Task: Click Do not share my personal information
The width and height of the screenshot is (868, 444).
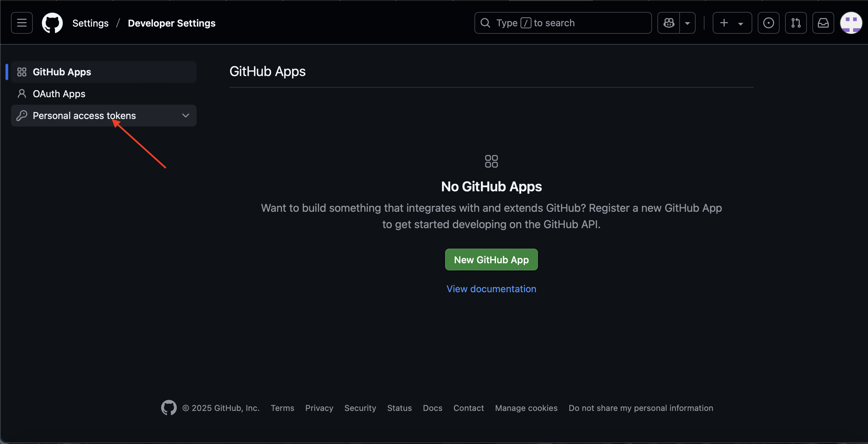Action: click(x=641, y=408)
